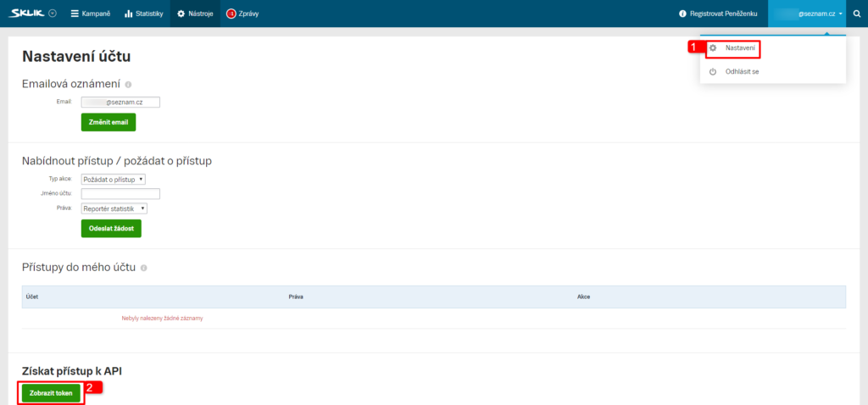Choose Odhlásit se to log out

click(742, 71)
